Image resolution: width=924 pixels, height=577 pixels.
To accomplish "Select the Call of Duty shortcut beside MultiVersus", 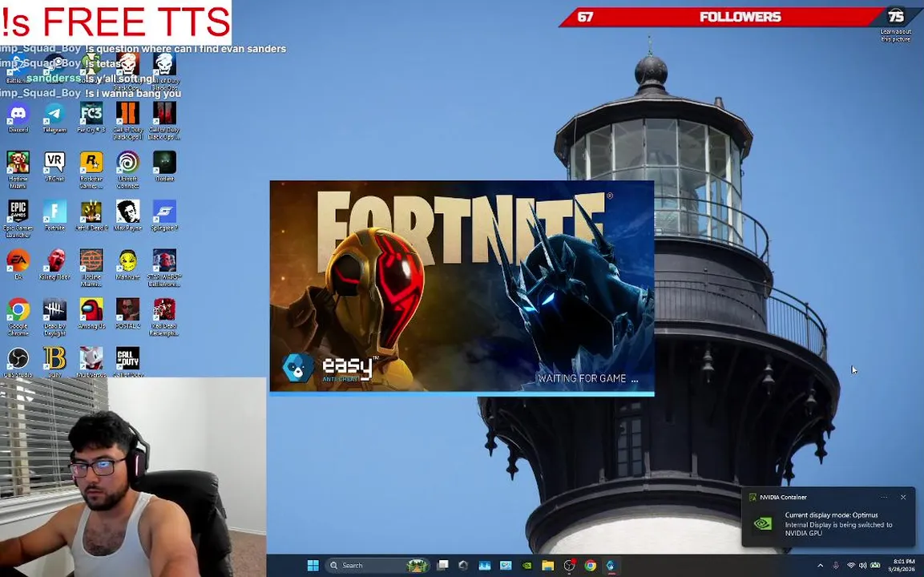I will click(128, 362).
